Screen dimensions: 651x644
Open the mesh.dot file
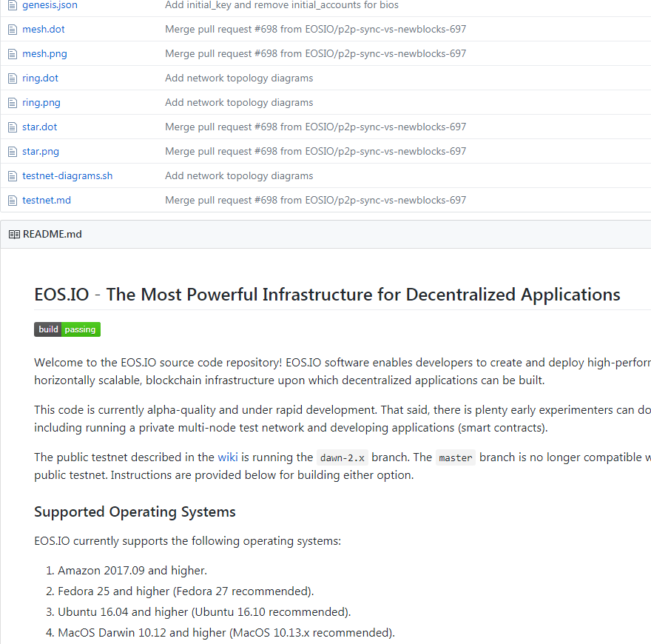pos(44,29)
